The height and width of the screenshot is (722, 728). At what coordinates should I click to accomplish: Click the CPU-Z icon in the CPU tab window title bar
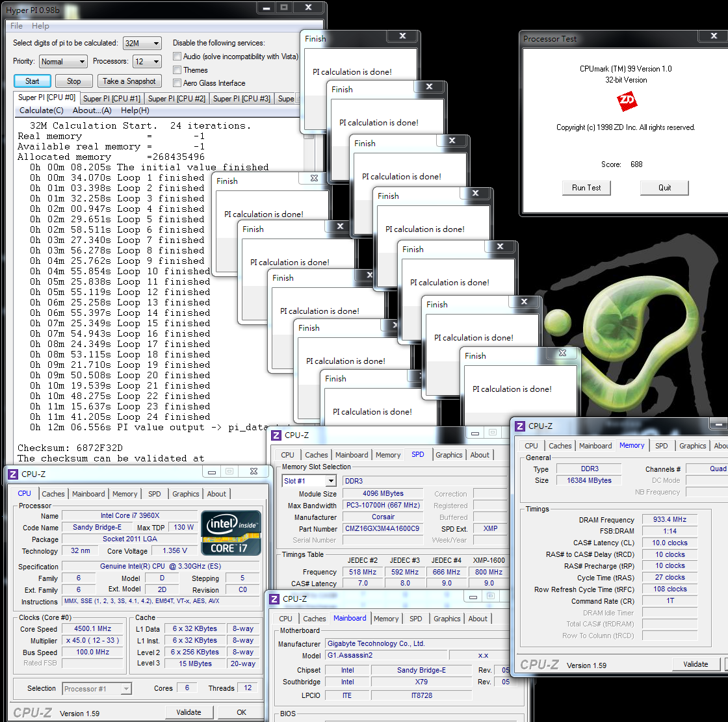coord(13,474)
